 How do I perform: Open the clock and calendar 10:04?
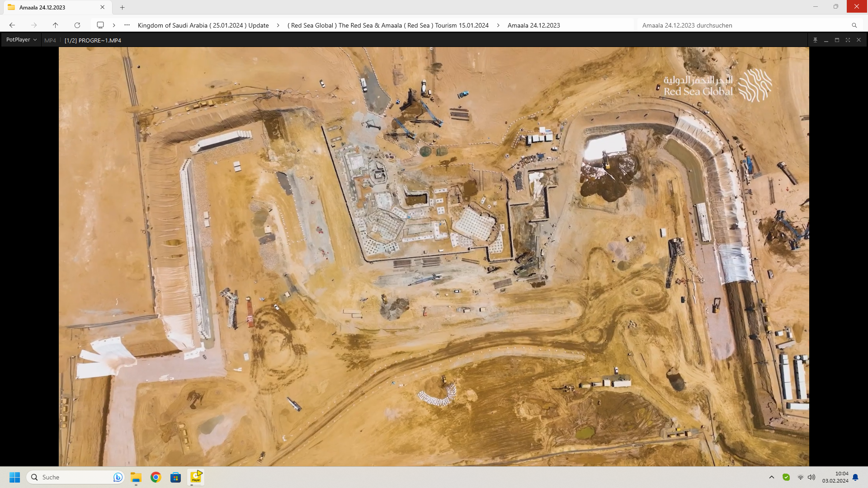835,477
